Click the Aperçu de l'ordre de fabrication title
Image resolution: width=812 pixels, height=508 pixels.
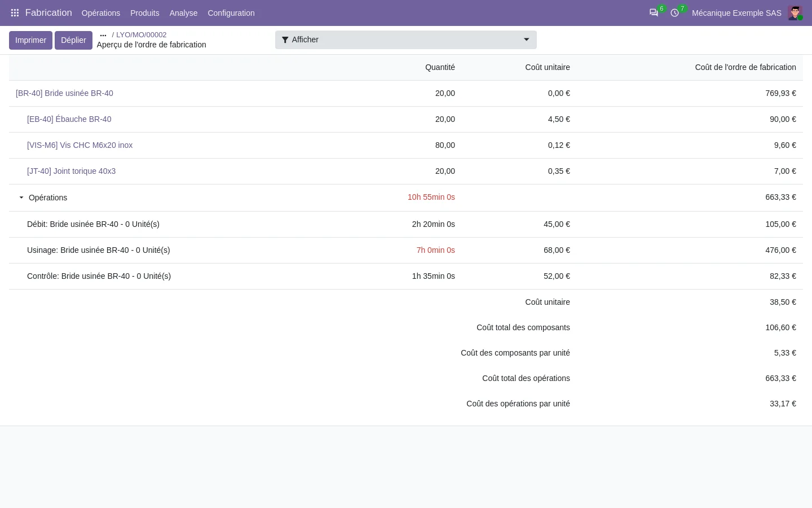[152, 45]
